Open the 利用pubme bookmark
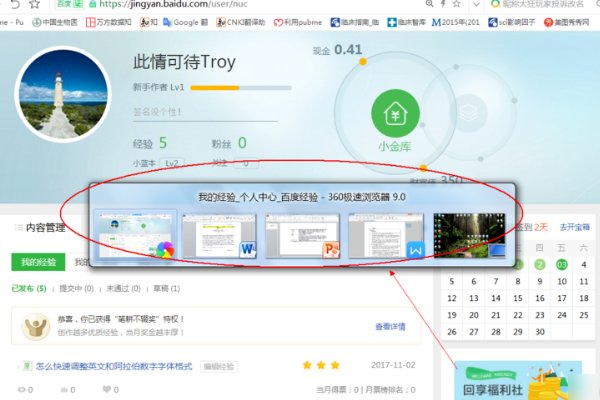The width and height of the screenshot is (600, 400). pos(298,22)
